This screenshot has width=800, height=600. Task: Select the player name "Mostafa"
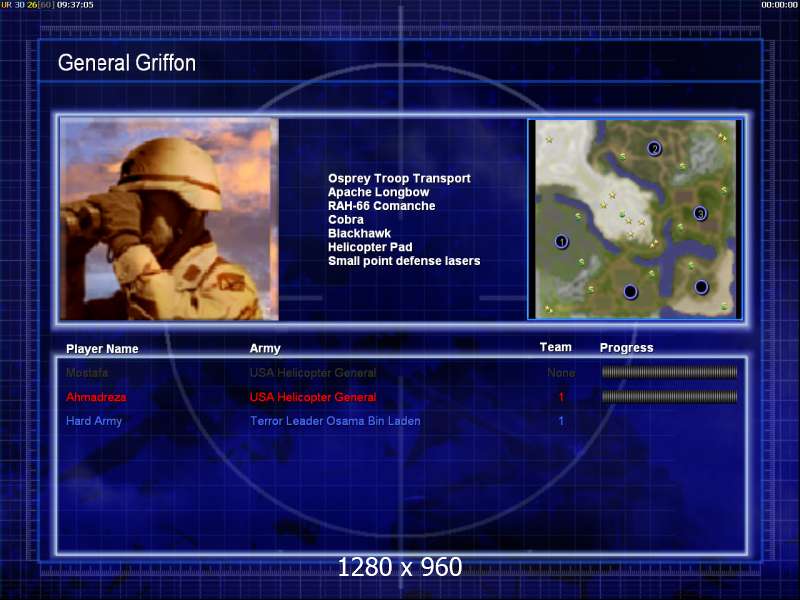tap(87, 372)
